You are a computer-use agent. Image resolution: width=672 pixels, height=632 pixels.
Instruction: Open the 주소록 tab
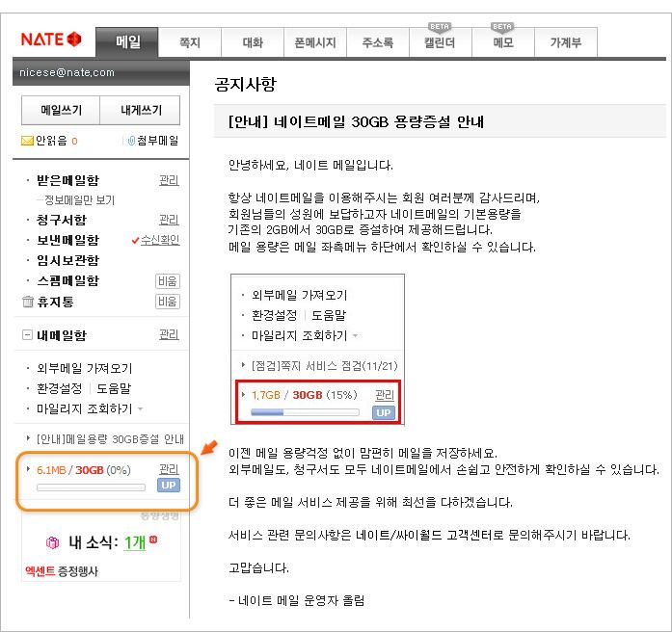point(378,42)
